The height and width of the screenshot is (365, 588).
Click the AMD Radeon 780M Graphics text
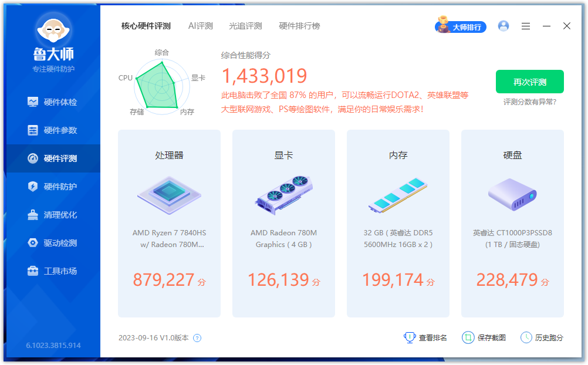(x=284, y=239)
